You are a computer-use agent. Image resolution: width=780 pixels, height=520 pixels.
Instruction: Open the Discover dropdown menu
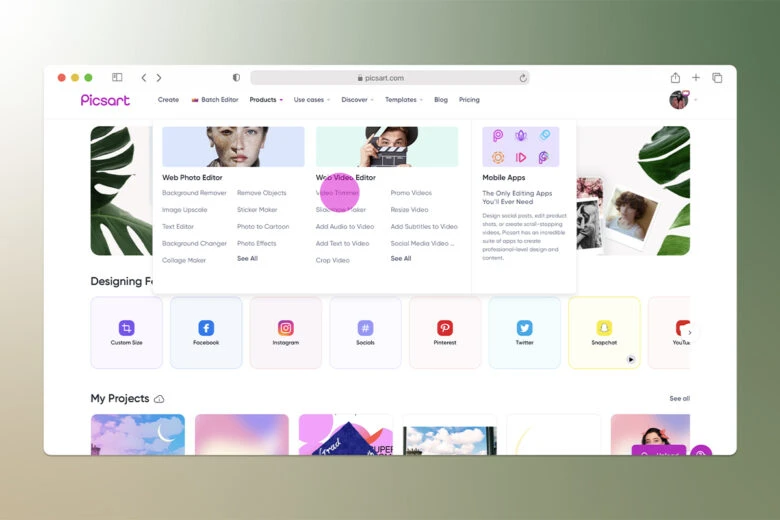[357, 100]
